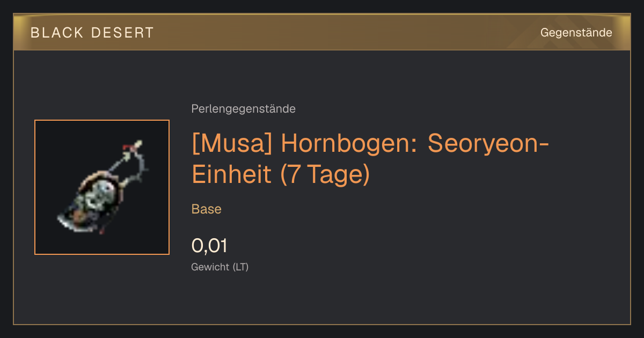Click the Gewicht (LT) label

[x=220, y=267]
